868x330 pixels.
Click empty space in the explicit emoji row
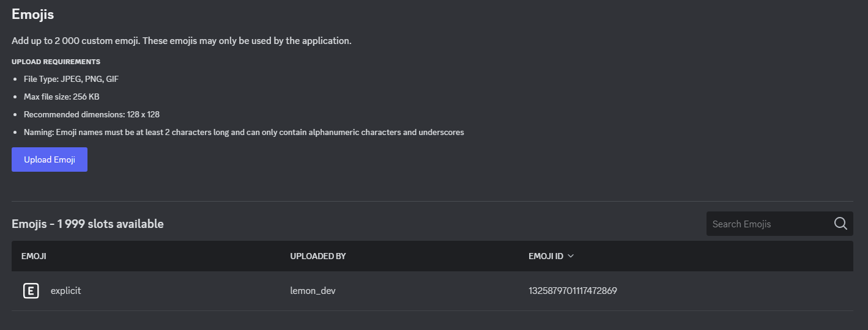tap(734, 291)
